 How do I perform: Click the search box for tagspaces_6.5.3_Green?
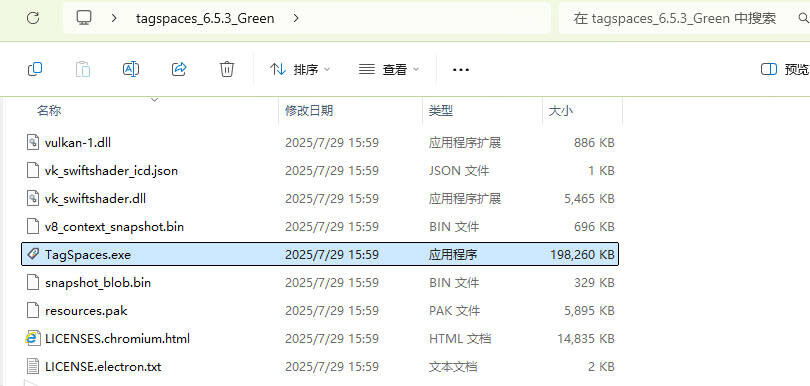click(x=683, y=19)
